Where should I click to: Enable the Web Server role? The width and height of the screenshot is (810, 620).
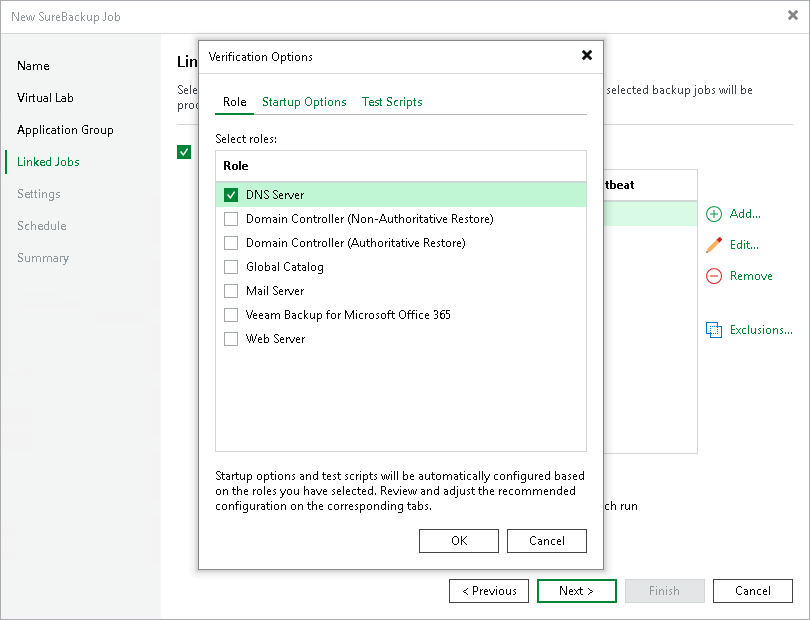231,339
